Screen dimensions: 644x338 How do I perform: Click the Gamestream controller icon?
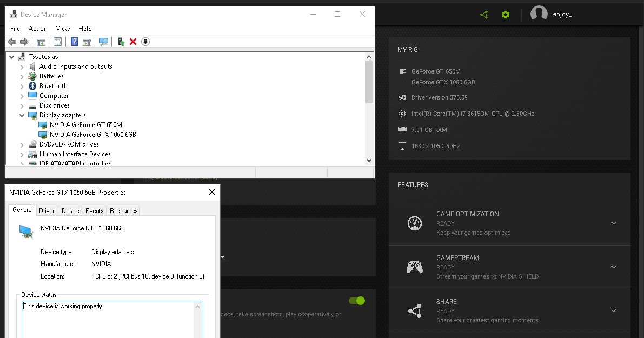pos(414,267)
